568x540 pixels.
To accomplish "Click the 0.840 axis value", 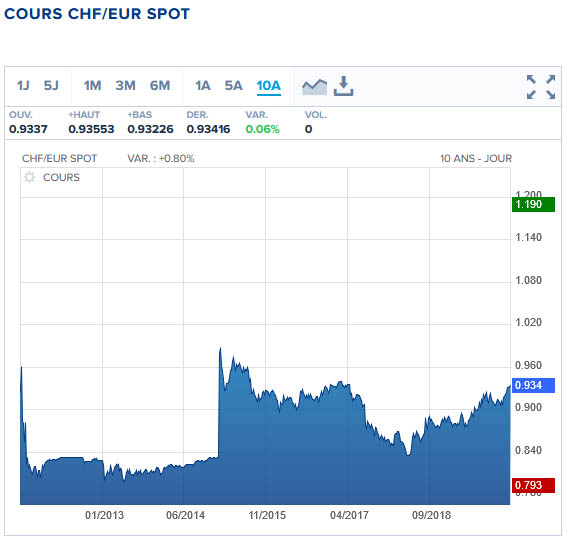I will point(529,450).
